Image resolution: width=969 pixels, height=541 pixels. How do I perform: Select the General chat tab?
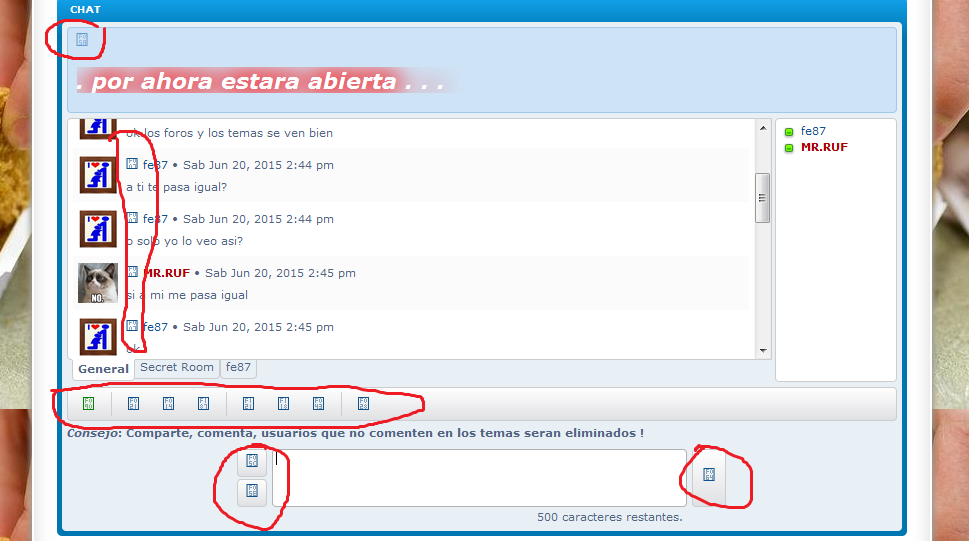[x=103, y=369]
